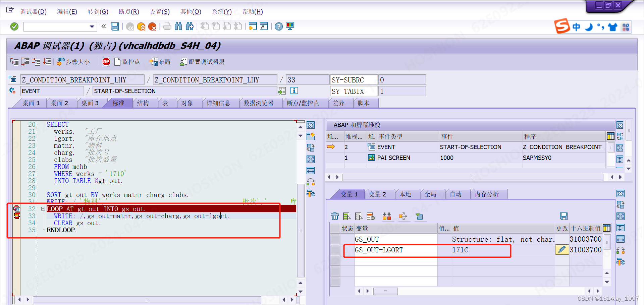Click the red STOP breakpoint icon
Viewport: 644px width, 305px height.
coord(106,62)
